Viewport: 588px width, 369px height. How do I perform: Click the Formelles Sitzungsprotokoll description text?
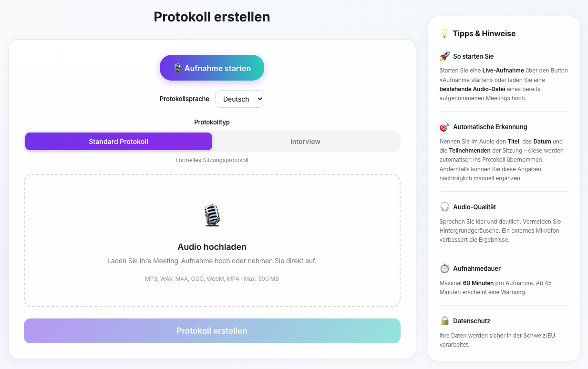tap(212, 160)
